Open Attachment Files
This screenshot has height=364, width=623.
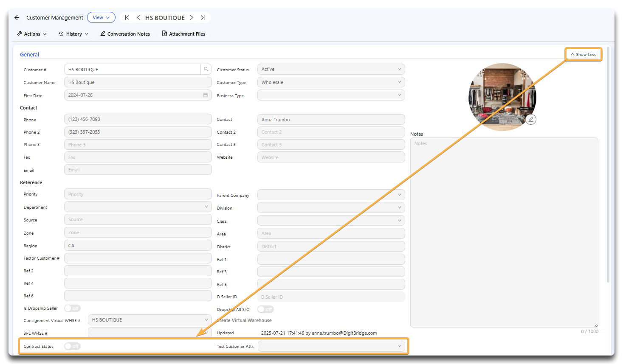tap(183, 34)
